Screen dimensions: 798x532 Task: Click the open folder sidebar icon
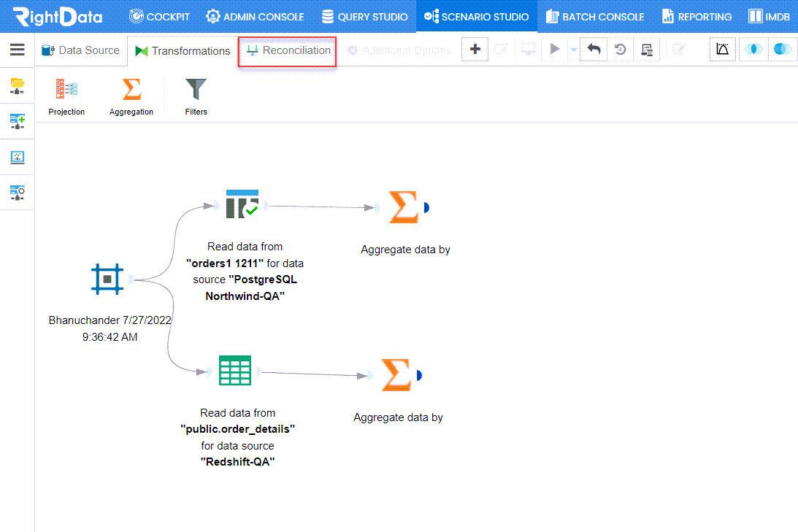pyautogui.click(x=18, y=86)
